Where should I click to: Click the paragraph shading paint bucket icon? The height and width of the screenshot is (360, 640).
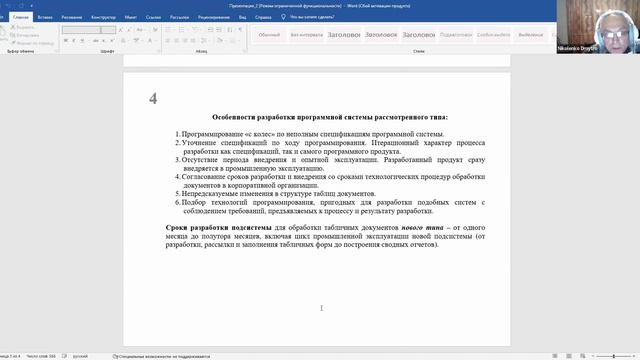pyautogui.click(x=220, y=40)
